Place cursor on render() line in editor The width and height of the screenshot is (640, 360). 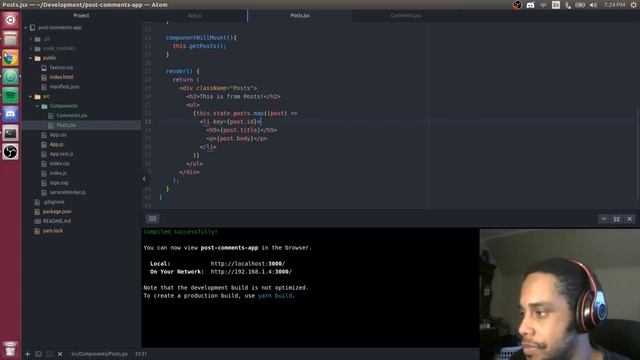click(x=182, y=71)
